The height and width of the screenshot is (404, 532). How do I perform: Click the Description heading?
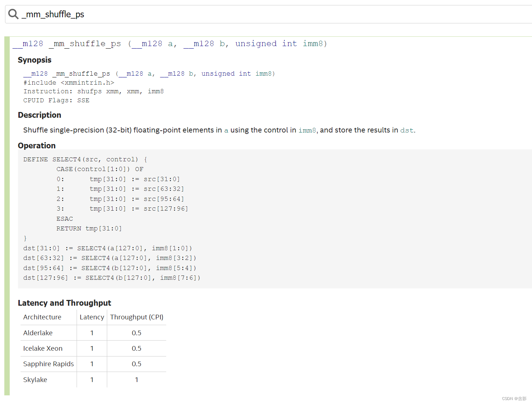point(40,115)
